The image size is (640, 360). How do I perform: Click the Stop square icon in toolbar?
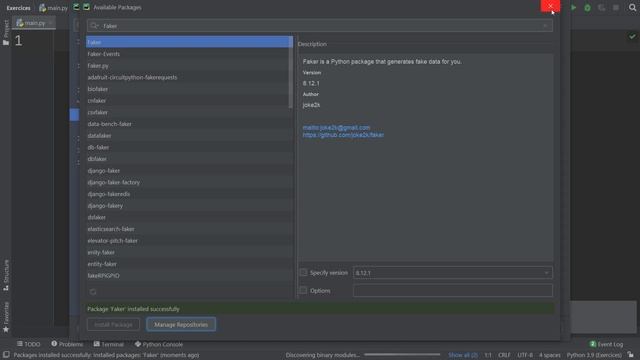616,7
